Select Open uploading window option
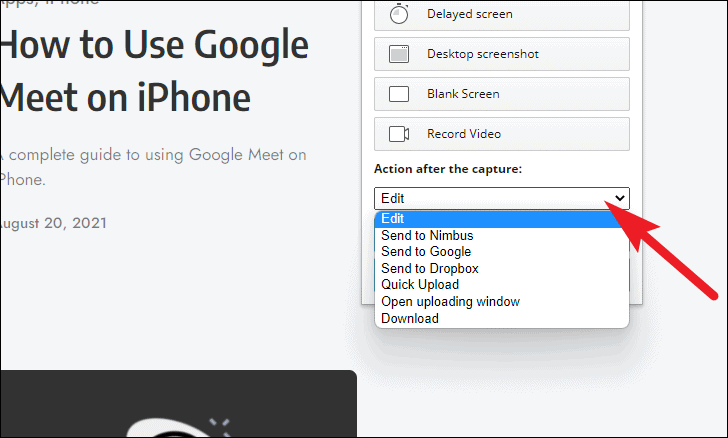 coord(502,301)
